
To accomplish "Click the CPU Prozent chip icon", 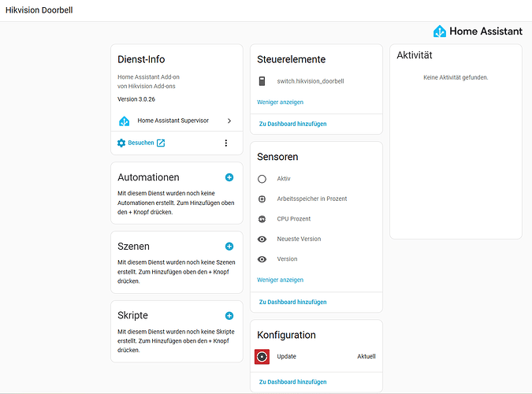I will tap(262, 219).
